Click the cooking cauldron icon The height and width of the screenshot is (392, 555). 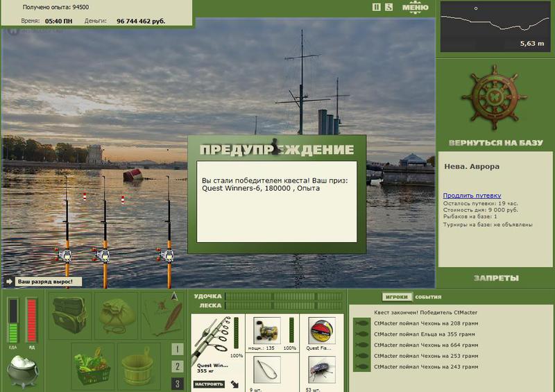click(23, 371)
